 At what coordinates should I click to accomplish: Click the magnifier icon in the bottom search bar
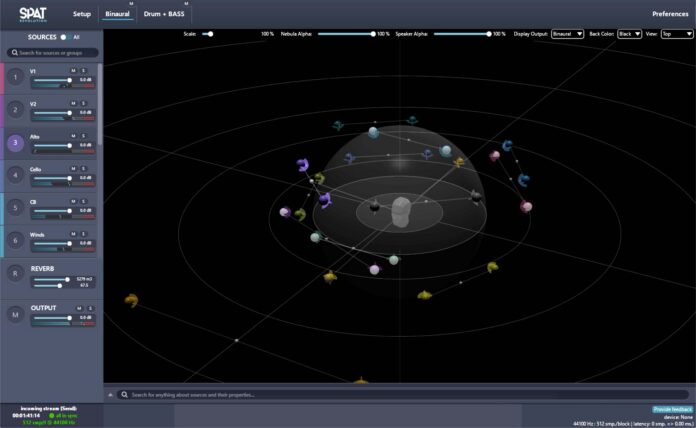pyautogui.click(x=124, y=395)
